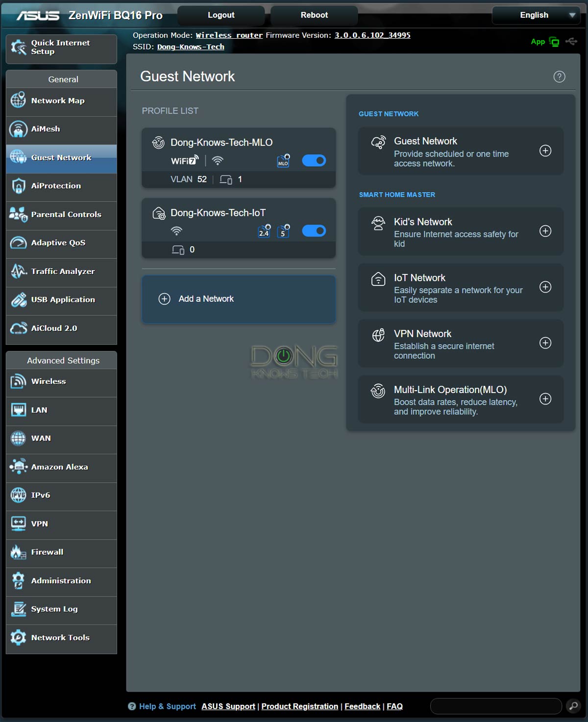This screenshot has height=722, width=588.
Task: Toggle off the Dong-Knows-Tech-MLO network
Action: [x=314, y=160]
